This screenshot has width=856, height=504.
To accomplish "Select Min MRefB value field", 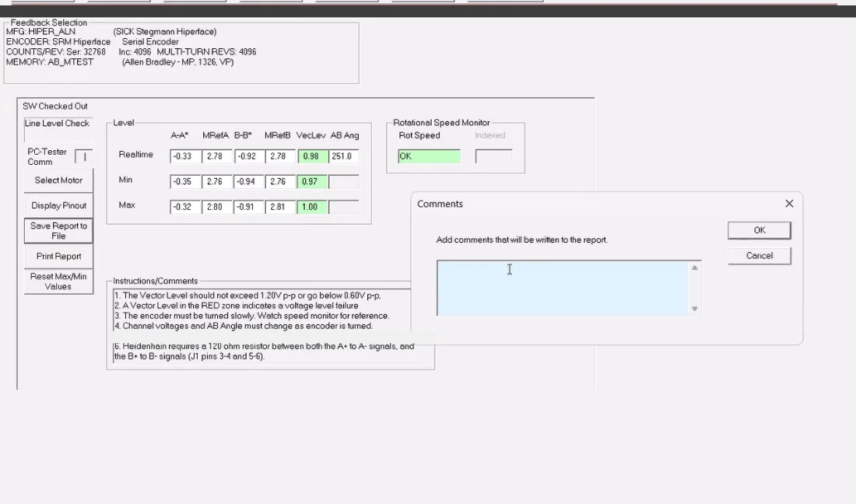I will pos(280,182).
